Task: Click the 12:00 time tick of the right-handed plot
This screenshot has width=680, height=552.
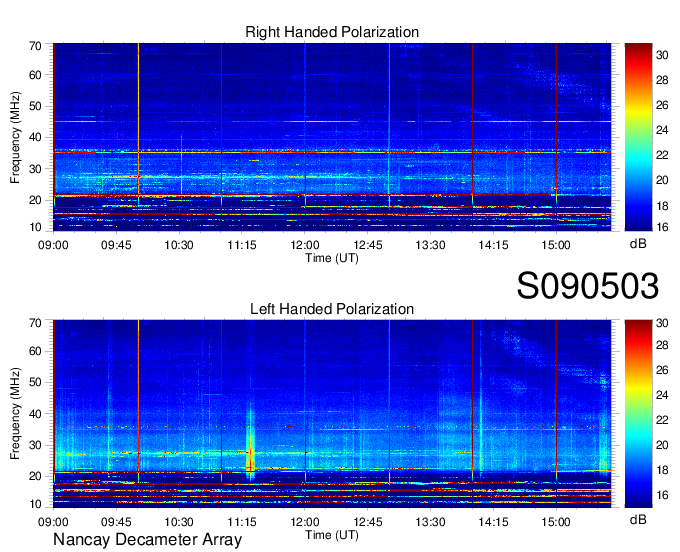Action: tap(305, 245)
